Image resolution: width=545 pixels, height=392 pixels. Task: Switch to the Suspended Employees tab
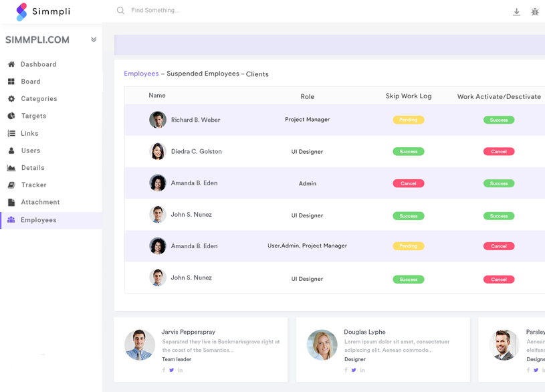coord(203,74)
